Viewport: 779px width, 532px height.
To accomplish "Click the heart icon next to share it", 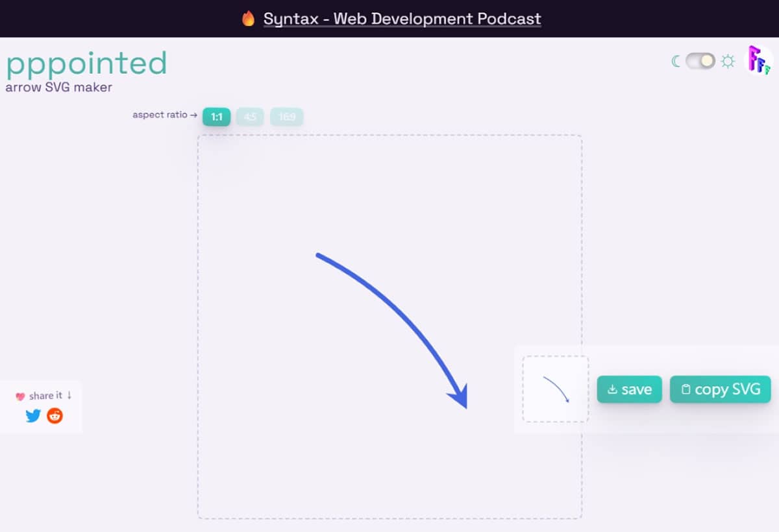I will point(21,394).
